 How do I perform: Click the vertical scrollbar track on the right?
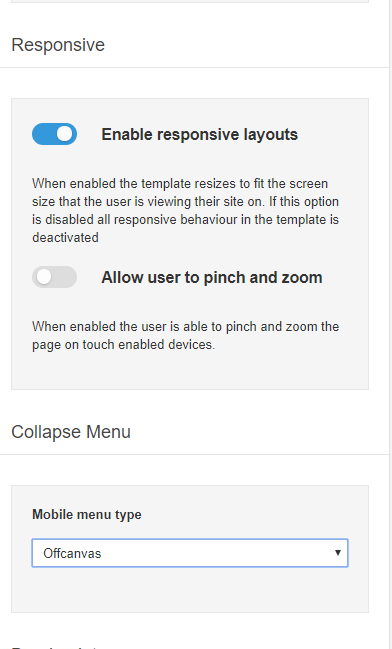(x=390, y=324)
